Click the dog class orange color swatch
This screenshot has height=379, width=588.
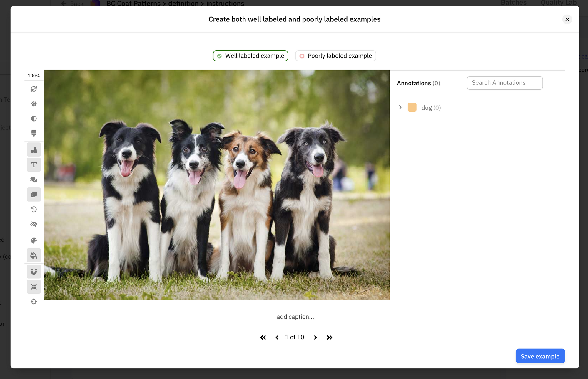(412, 107)
